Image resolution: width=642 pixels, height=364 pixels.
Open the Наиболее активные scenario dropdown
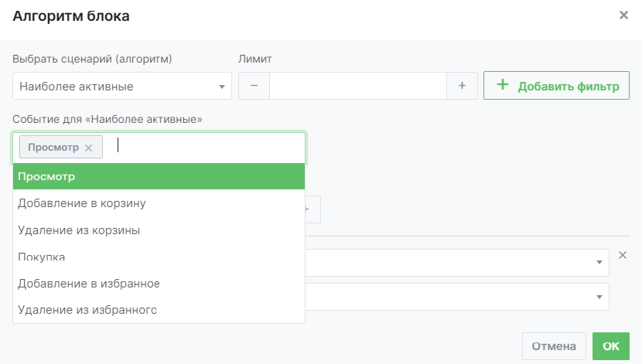(x=122, y=87)
